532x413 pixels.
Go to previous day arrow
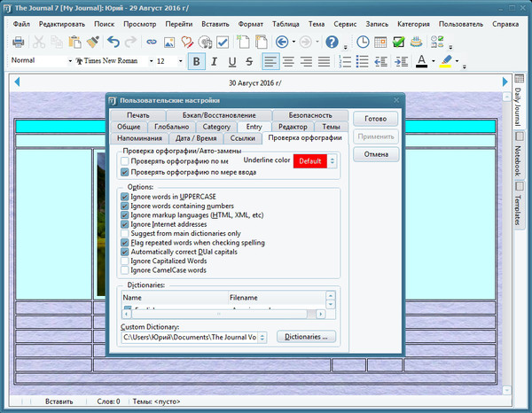17,82
